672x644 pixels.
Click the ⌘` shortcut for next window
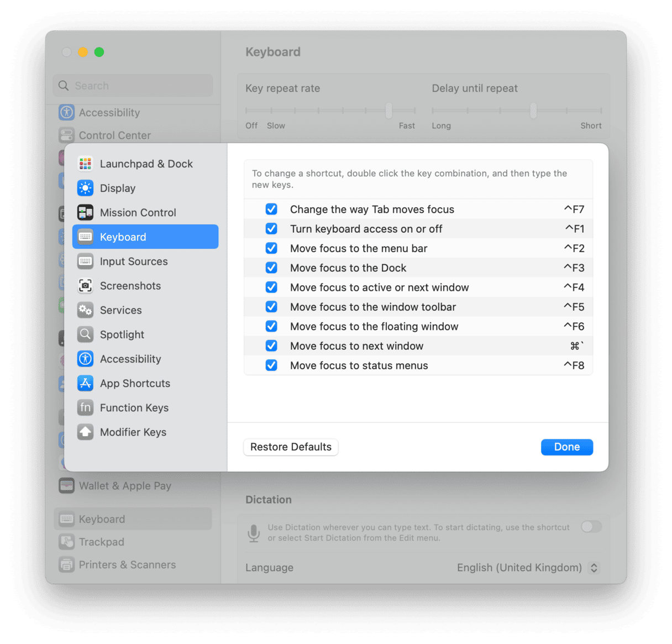577,345
